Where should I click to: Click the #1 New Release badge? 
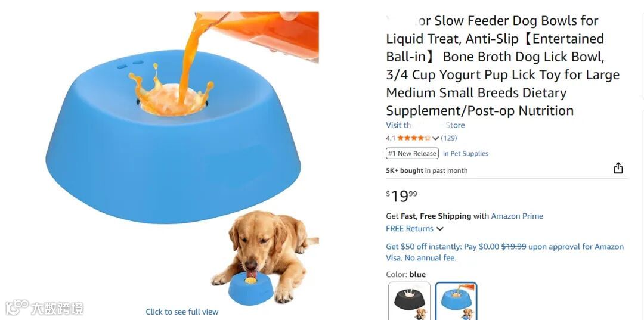click(x=412, y=153)
